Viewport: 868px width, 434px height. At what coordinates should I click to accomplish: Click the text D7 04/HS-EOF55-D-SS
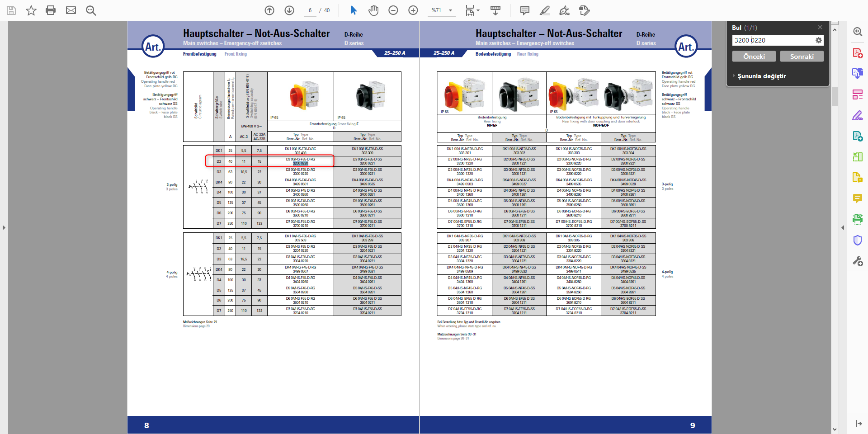pos(628,309)
